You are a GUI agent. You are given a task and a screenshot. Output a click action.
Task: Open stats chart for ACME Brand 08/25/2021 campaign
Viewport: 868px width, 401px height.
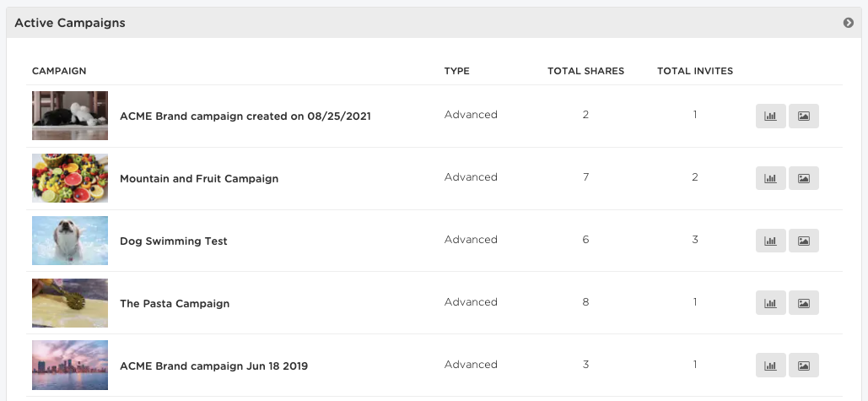coord(771,116)
